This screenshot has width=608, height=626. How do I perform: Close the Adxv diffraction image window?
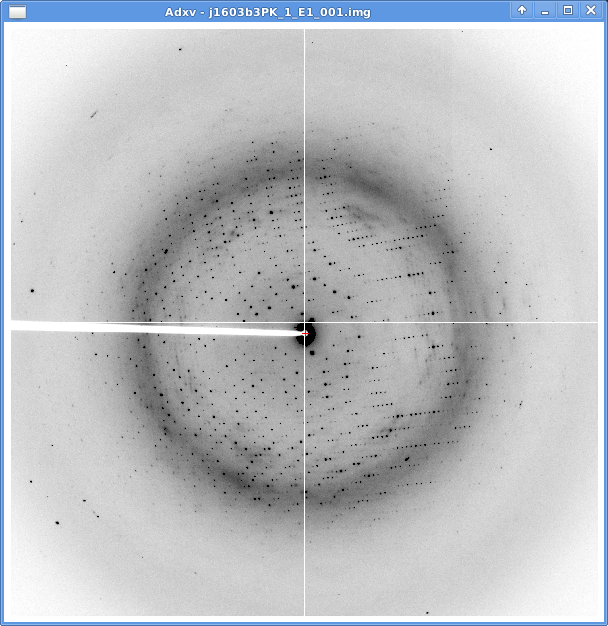click(x=590, y=11)
